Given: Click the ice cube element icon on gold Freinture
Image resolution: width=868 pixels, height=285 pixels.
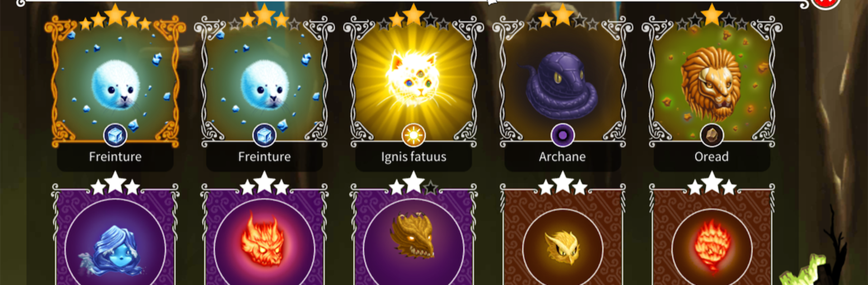Looking at the screenshot, I should tap(115, 135).
